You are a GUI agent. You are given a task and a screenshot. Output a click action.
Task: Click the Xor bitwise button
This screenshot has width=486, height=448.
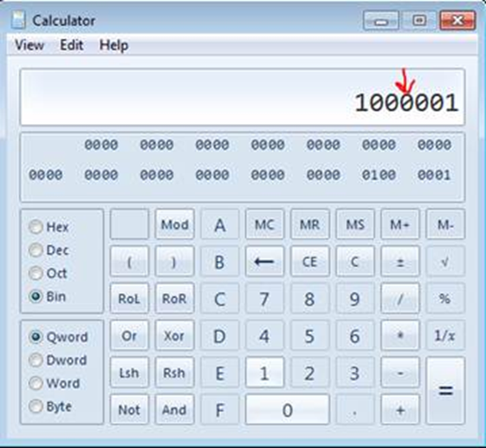[x=175, y=335]
